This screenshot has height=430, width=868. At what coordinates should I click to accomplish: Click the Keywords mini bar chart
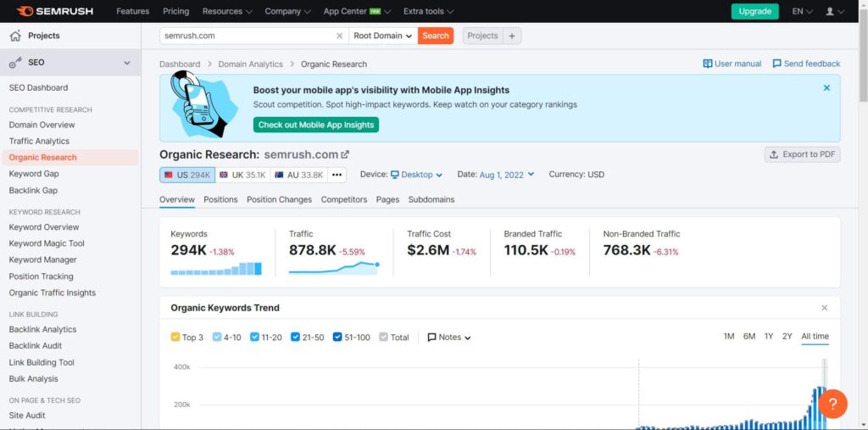[x=216, y=269]
